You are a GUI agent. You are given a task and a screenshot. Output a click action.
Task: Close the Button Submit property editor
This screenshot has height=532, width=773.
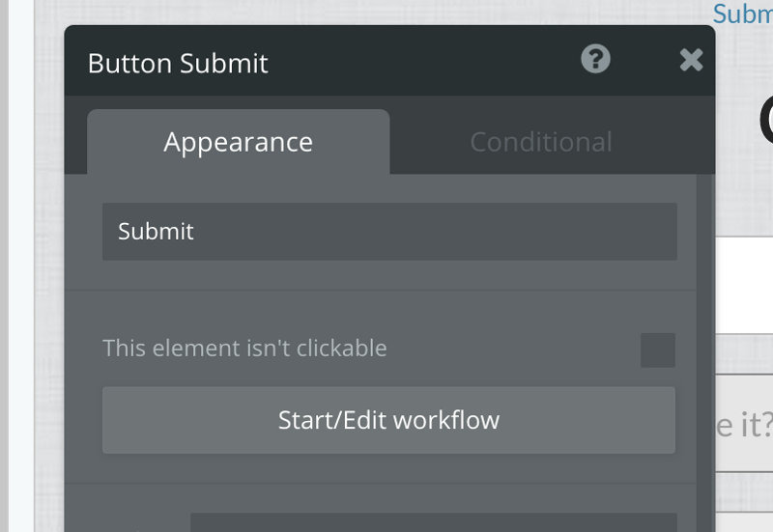(x=691, y=61)
